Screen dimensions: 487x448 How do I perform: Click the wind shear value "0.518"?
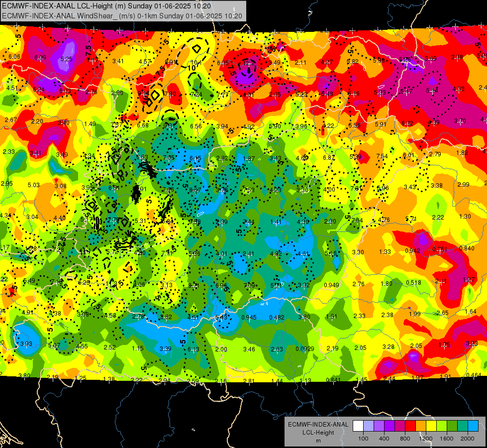[x=414, y=283]
